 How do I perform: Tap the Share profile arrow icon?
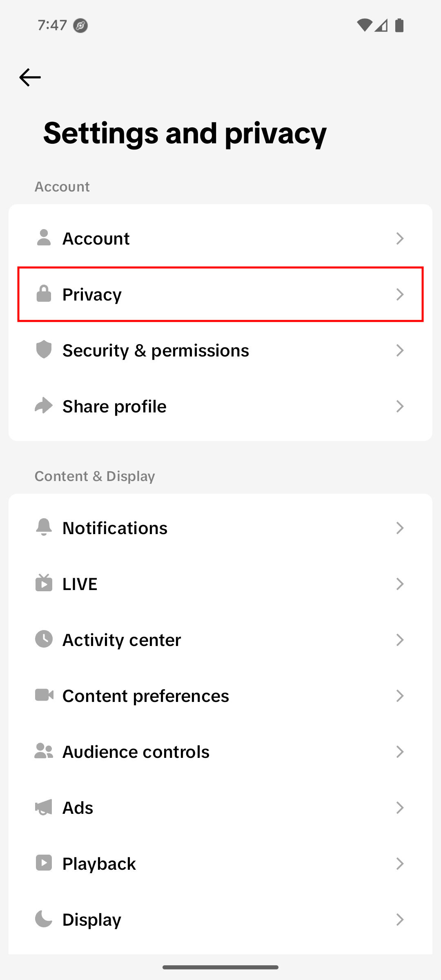(44, 406)
